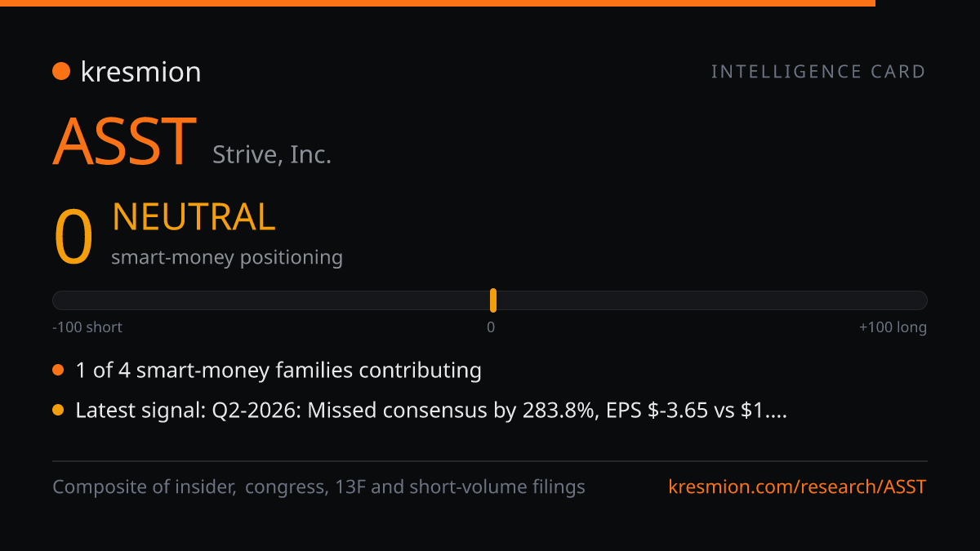The width and height of the screenshot is (980, 551).
Task: Click the -100 short scale label
Action: pyautogui.click(x=87, y=327)
